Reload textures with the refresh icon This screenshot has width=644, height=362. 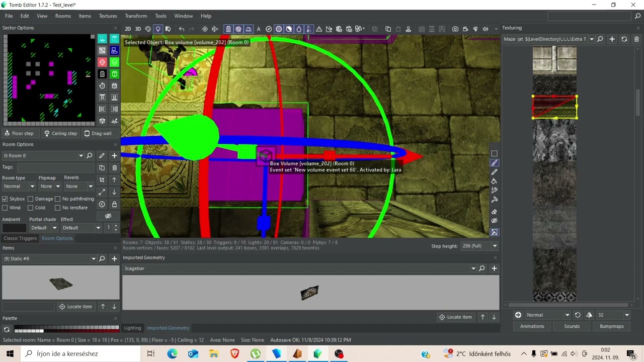(624, 39)
